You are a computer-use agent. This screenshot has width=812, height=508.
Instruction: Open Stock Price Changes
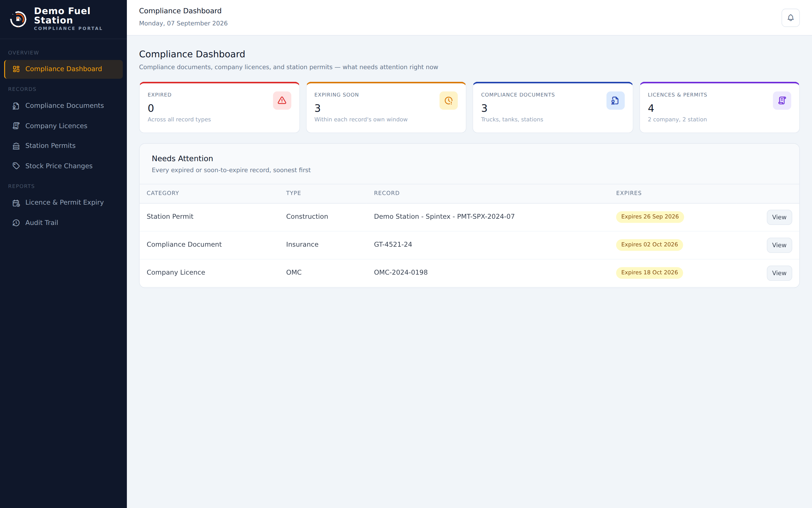(63, 166)
